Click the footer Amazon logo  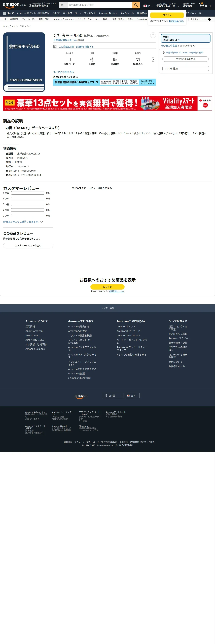81,396
